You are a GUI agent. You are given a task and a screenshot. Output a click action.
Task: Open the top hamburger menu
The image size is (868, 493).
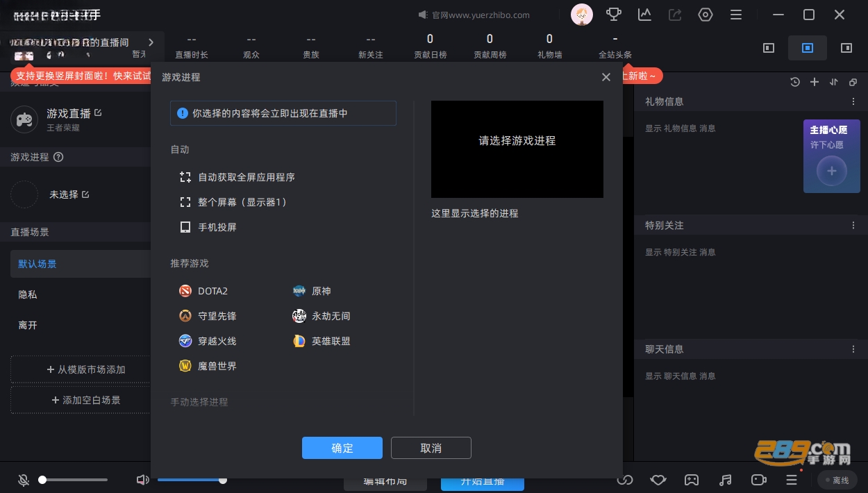point(736,15)
